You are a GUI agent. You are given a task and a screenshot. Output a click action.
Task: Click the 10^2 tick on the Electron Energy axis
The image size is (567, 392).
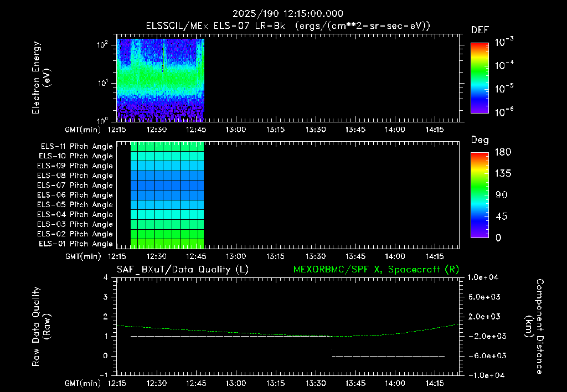(102, 45)
